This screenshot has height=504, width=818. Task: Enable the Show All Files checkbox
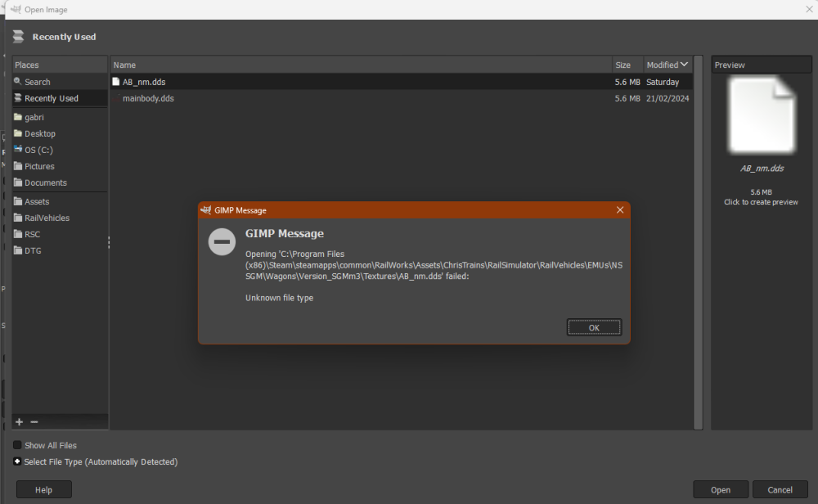(17, 445)
